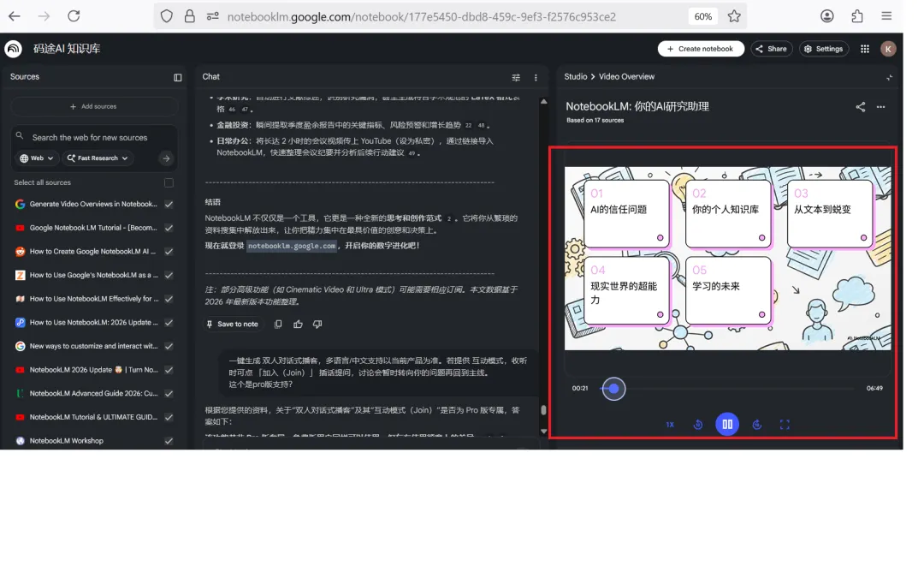The width and height of the screenshot is (924, 578).
Task: Open the permissions icon in address bar
Action: coord(213,16)
